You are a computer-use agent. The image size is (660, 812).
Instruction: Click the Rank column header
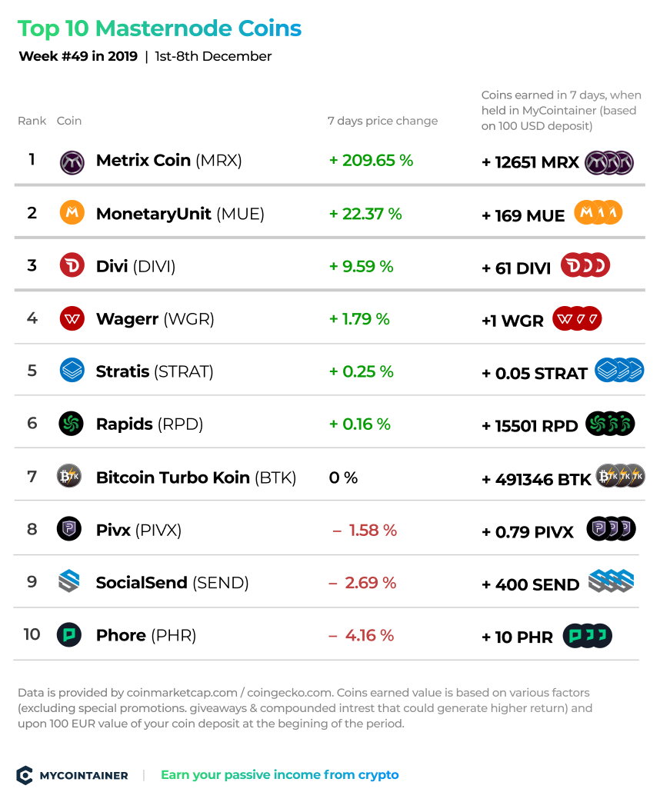(x=32, y=121)
